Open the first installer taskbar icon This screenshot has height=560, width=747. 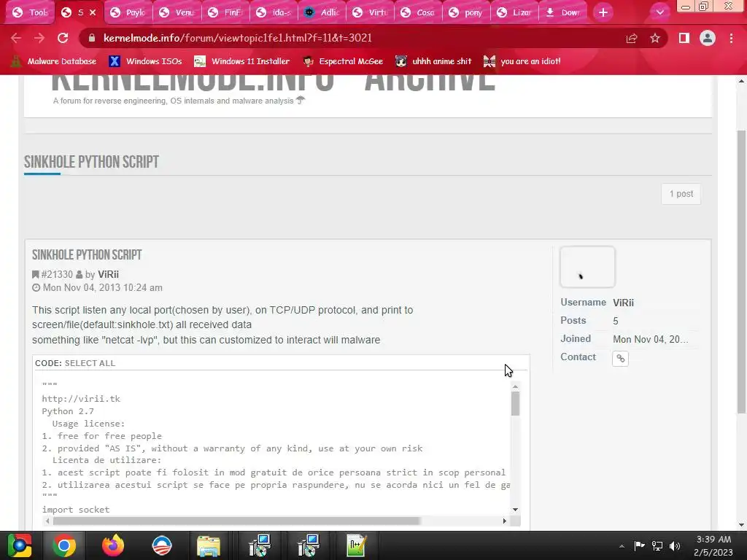260,545
